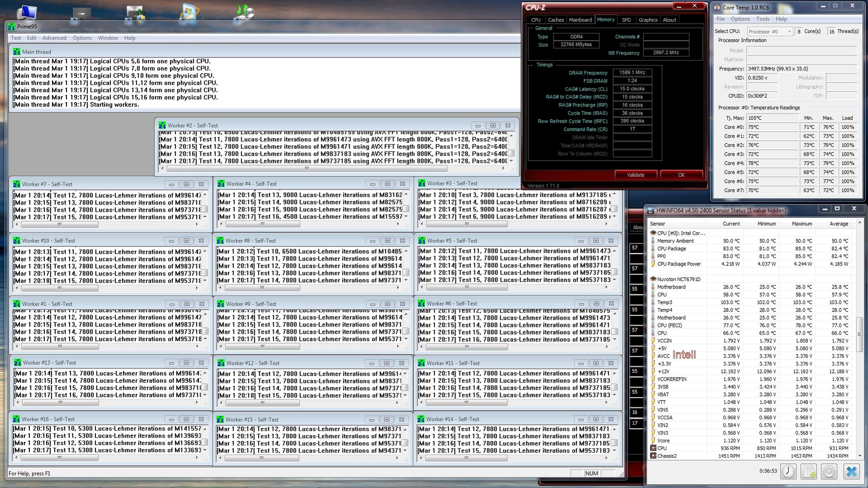This screenshot has width=868, height=488.
Task: Click the Worker #12 window icon
Action: tap(221, 363)
